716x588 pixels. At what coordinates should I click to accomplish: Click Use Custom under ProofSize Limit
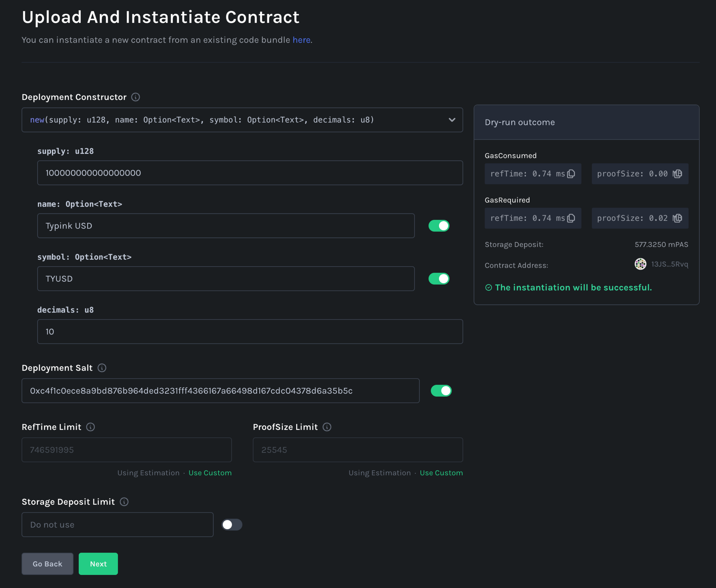tap(441, 473)
